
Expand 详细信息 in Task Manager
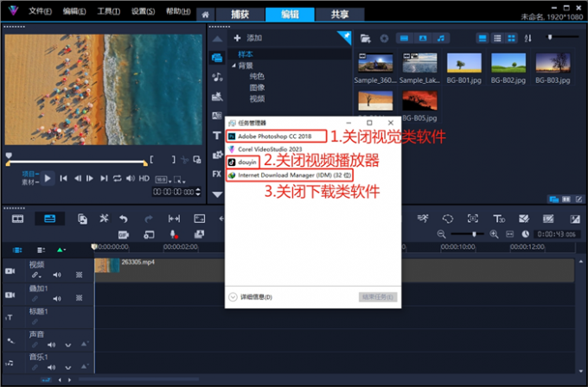click(x=250, y=297)
